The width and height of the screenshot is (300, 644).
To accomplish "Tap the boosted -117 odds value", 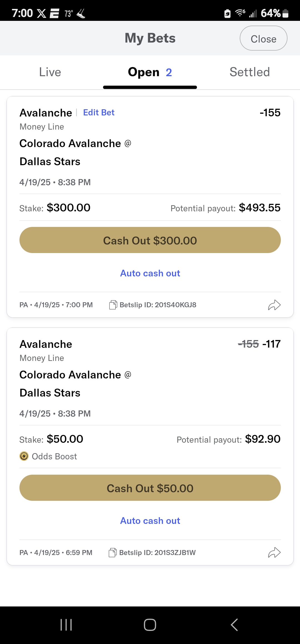I will click(x=271, y=344).
